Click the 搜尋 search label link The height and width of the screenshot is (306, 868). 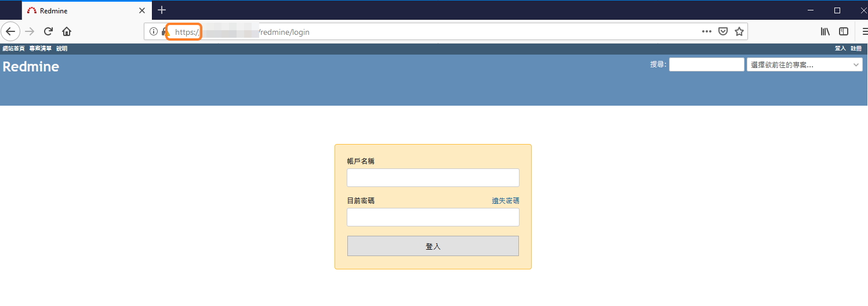658,64
